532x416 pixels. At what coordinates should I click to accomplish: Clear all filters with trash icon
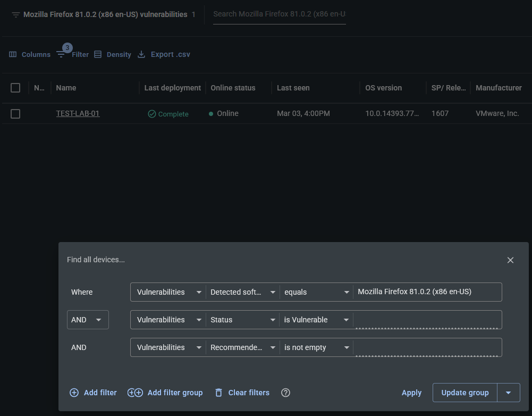tap(242, 393)
